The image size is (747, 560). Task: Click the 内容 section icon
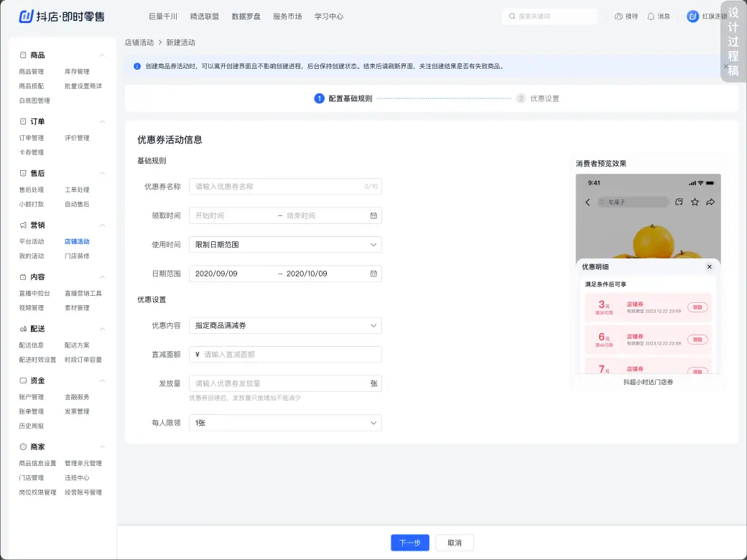tap(23, 276)
